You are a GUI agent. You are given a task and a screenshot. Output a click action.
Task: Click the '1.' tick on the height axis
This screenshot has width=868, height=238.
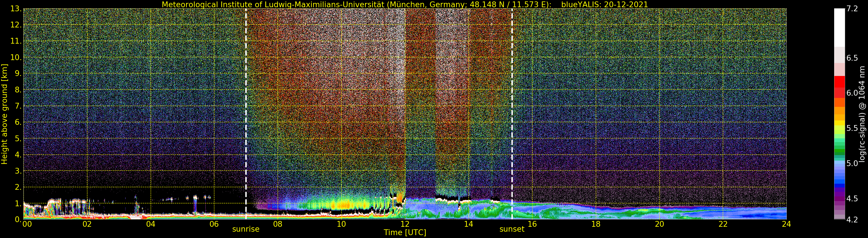point(18,203)
